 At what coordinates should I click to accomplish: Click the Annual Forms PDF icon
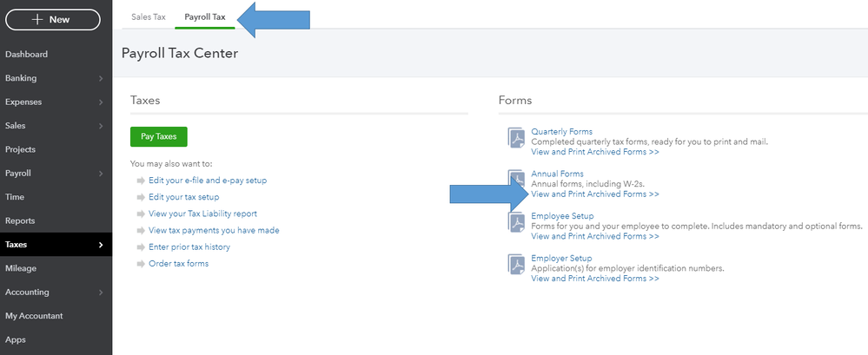517,181
